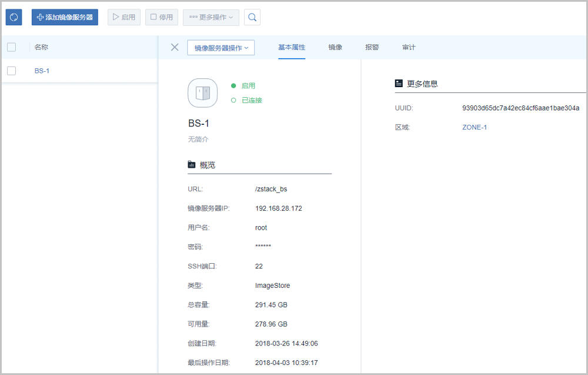Click the username value root
This screenshot has width=588, height=375.
[x=261, y=227]
